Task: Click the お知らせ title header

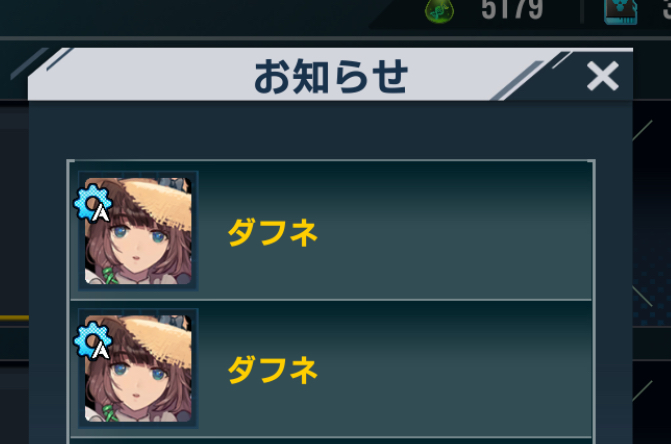Action: pyautogui.click(x=330, y=77)
